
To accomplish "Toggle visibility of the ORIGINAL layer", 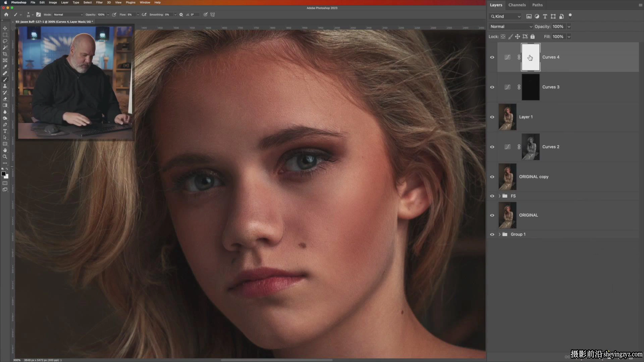I will coord(492,215).
